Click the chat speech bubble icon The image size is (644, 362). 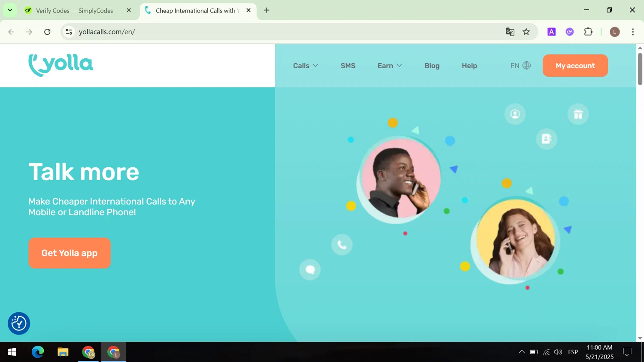coord(310,270)
